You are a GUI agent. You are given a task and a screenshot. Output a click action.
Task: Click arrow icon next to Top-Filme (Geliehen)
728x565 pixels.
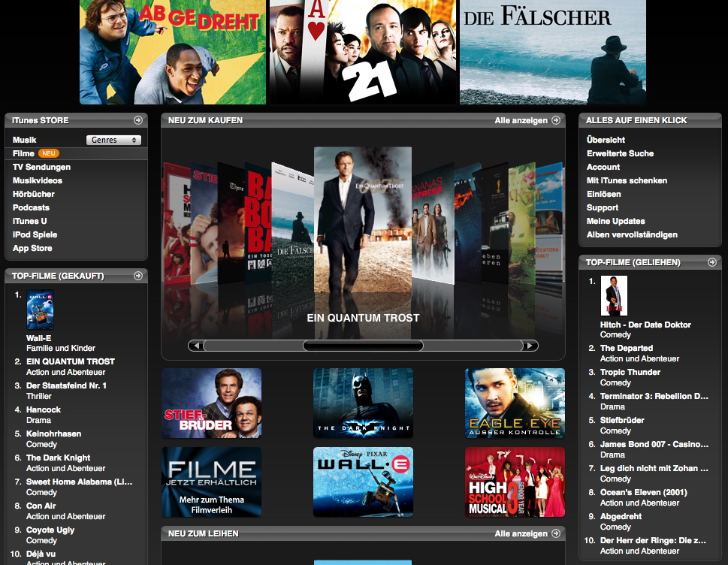point(711,262)
